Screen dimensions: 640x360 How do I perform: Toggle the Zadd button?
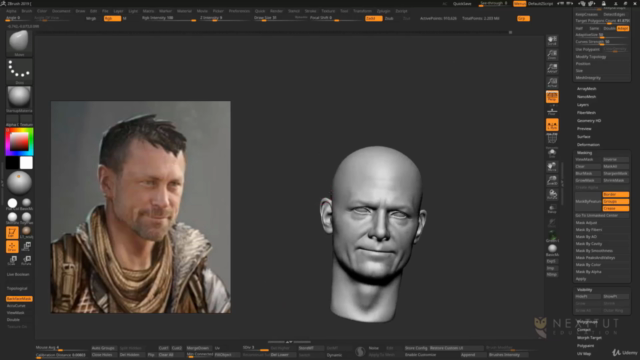[x=373, y=18]
